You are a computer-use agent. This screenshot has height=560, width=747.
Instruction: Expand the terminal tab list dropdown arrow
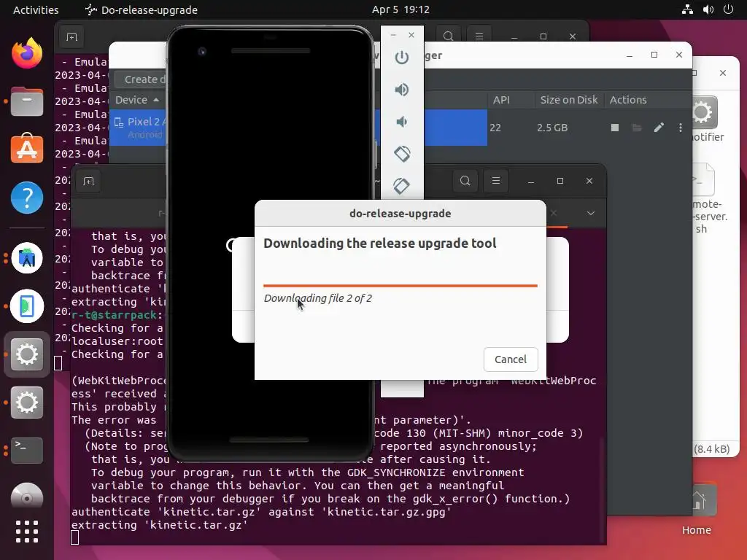591,213
